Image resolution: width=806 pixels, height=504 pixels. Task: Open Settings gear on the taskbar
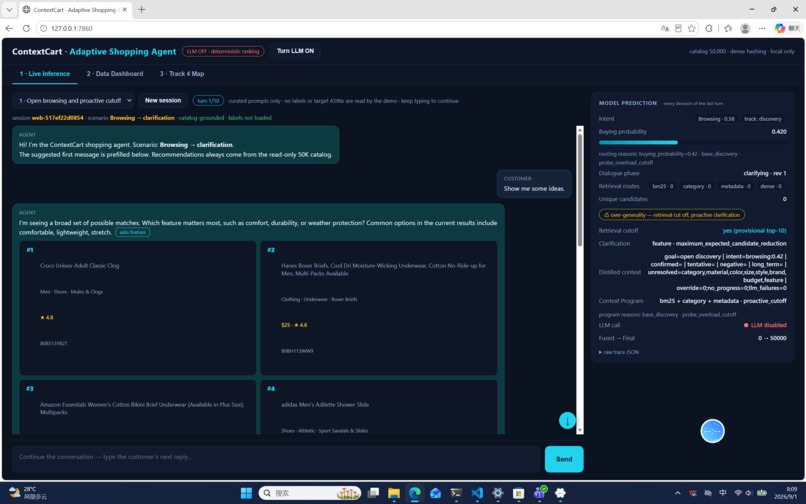[498, 493]
